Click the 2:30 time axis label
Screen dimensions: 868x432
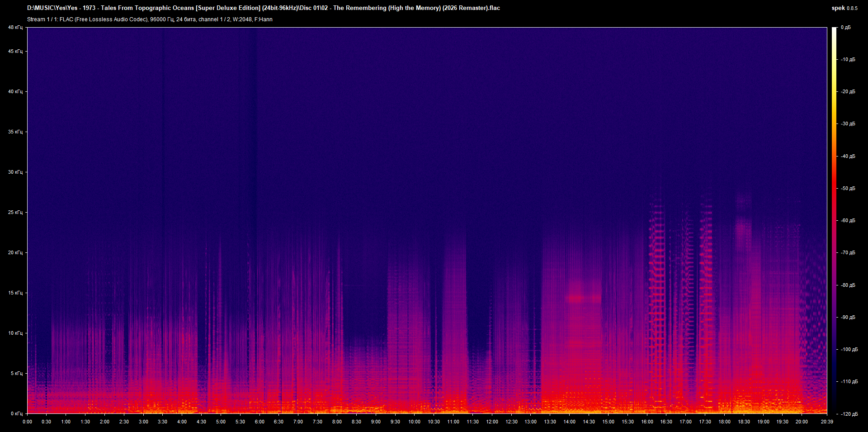124,422
